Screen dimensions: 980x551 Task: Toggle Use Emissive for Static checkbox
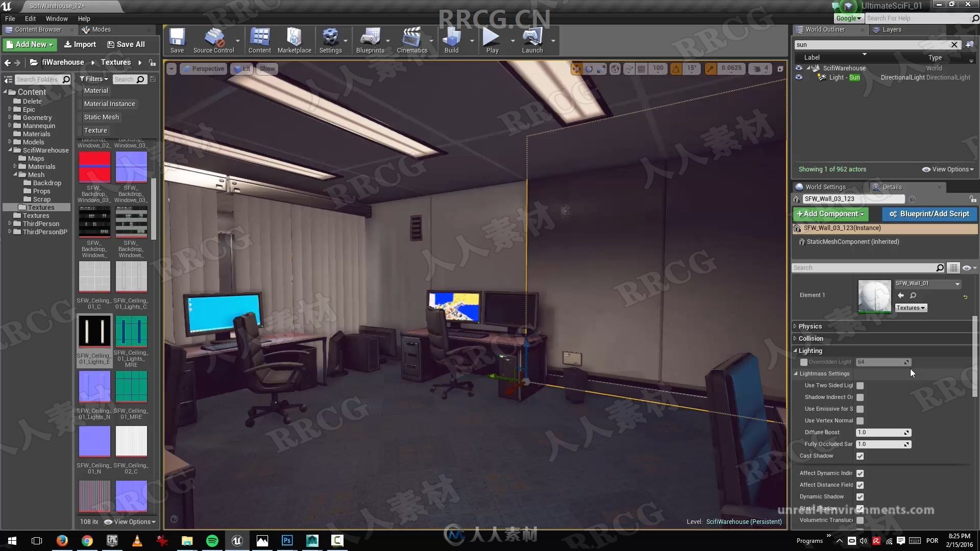pyautogui.click(x=860, y=408)
